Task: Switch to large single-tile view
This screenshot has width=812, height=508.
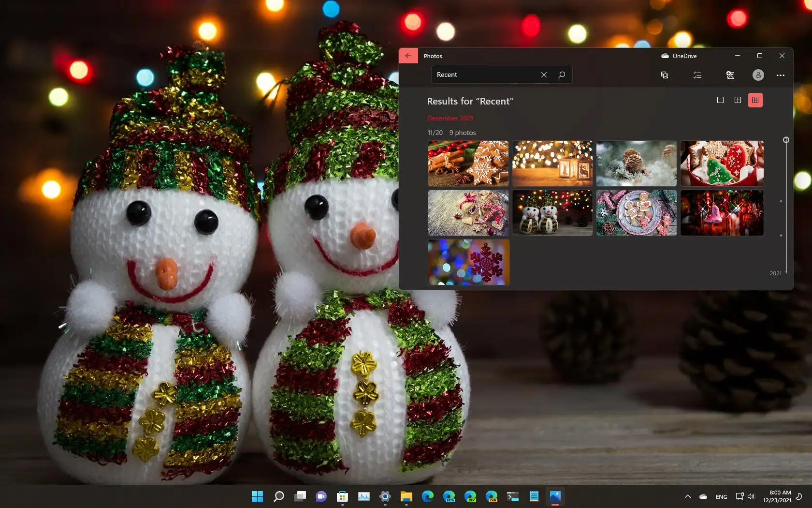Action: coord(720,100)
